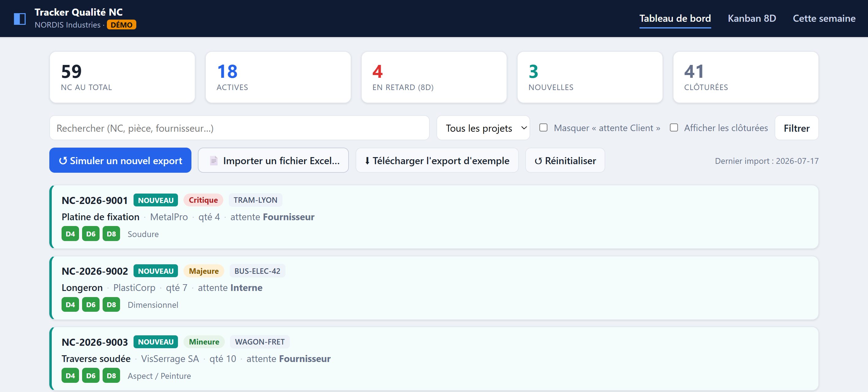Viewport: 868px width, 392px height.
Task: Open non-conformity NC-2026-9002
Action: pyautogui.click(x=434, y=288)
